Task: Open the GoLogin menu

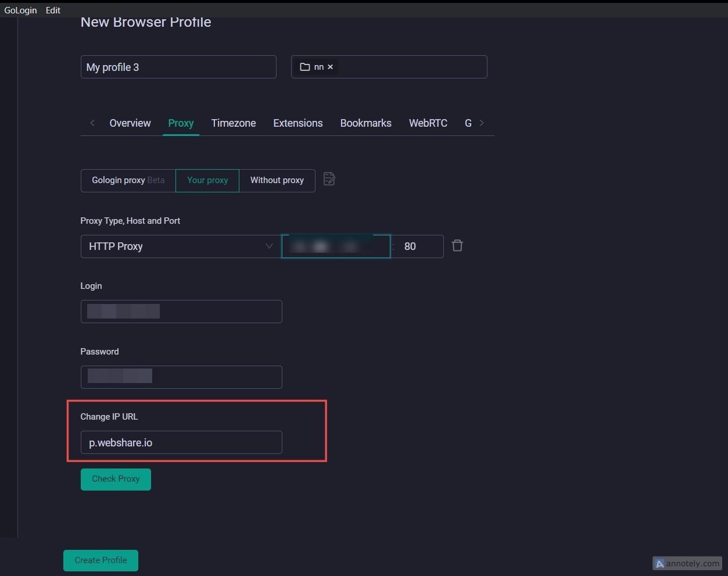Action: tap(20, 10)
